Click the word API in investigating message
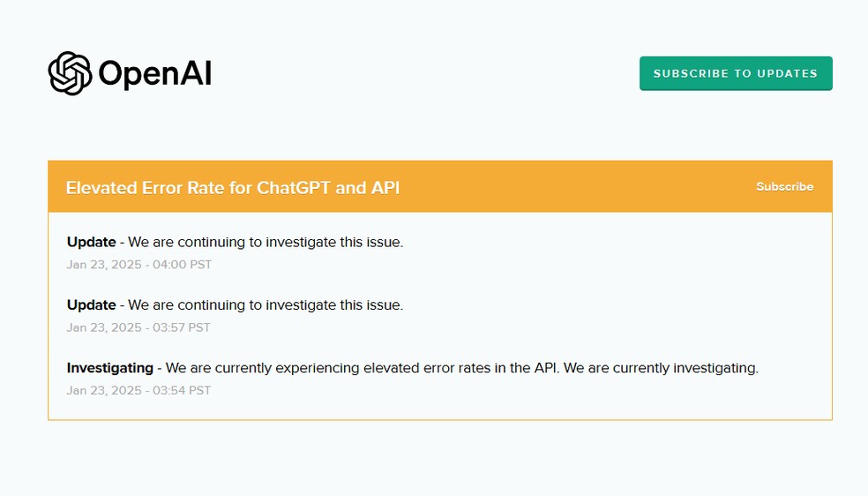Image resolution: width=868 pixels, height=496 pixels. 547,368
